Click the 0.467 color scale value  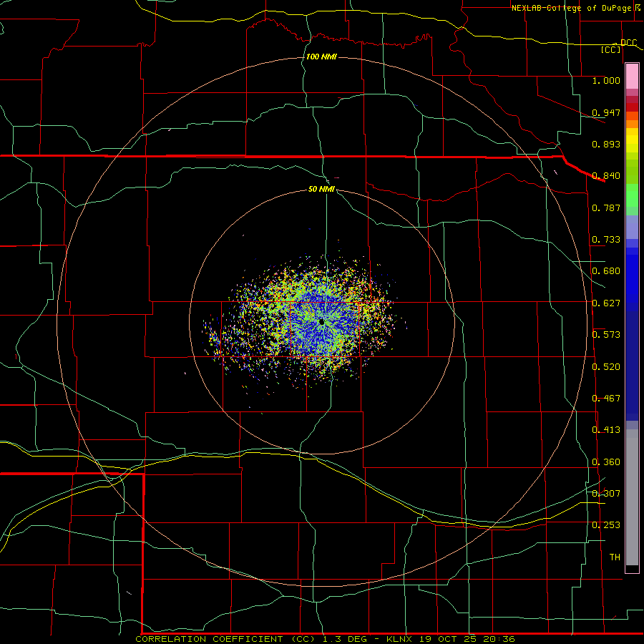click(x=606, y=399)
